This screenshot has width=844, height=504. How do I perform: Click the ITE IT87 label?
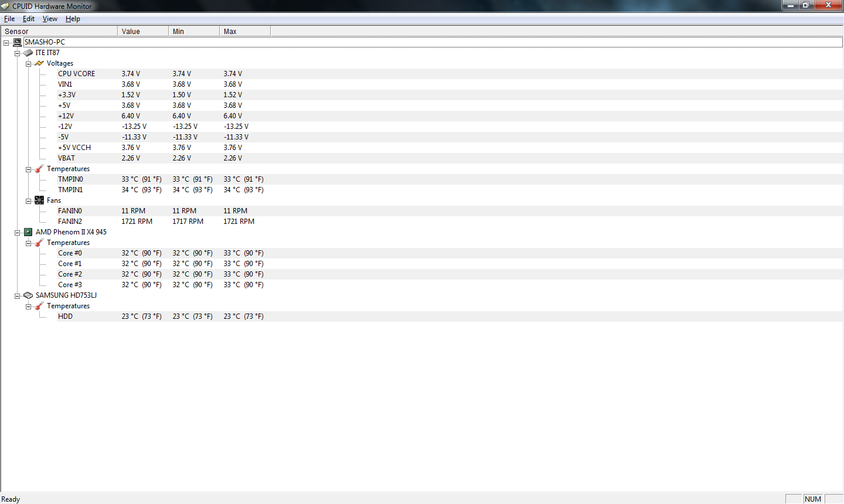click(x=47, y=53)
